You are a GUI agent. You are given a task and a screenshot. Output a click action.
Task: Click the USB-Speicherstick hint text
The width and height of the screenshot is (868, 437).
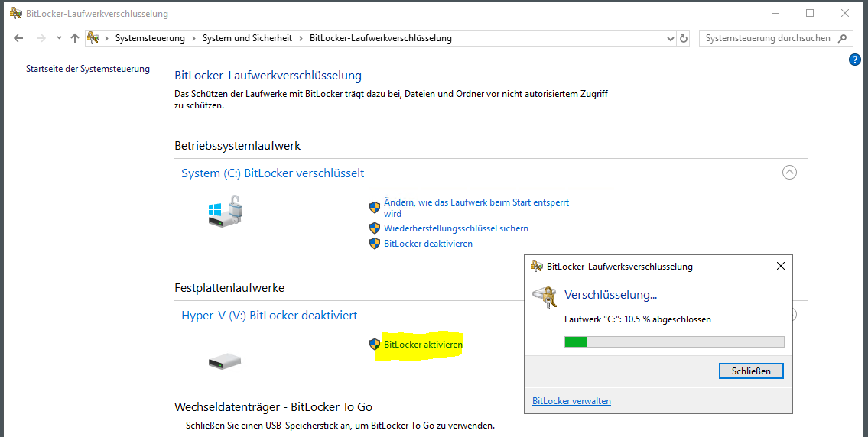[340, 426]
